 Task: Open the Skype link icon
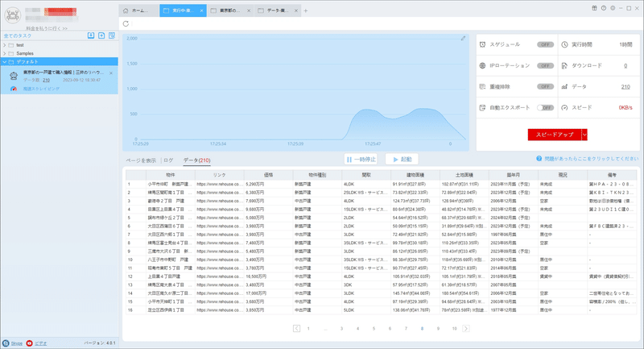(x=6, y=343)
